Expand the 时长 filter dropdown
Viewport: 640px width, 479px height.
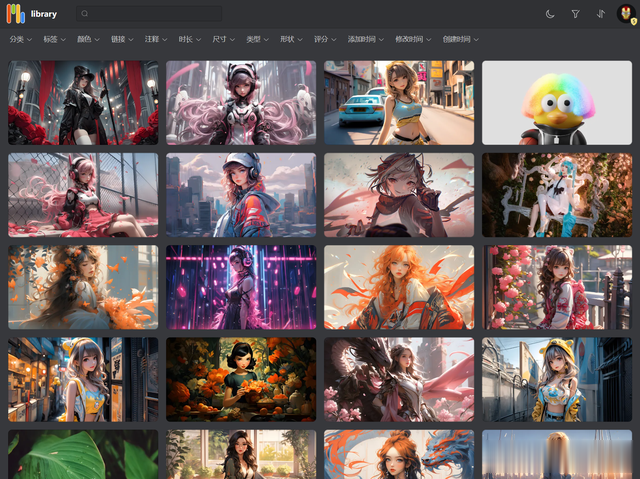(x=190, y=39)
